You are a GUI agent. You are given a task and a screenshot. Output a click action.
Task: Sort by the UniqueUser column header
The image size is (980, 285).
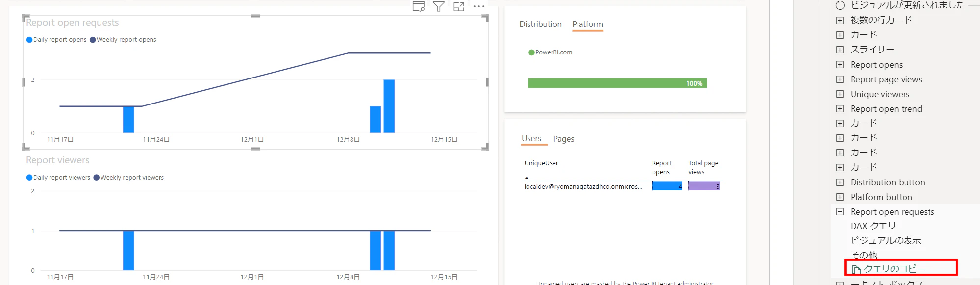pyautogui.click(x=541, y=163)
